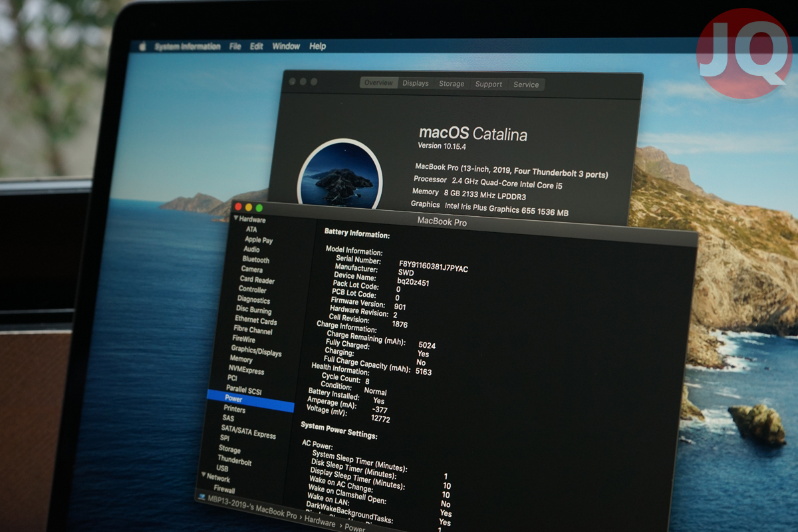Image resolution: width=798 pixels, height=532 pixels.
Task: Select Card Reader in the sidebar
Action: click(257, 280)
